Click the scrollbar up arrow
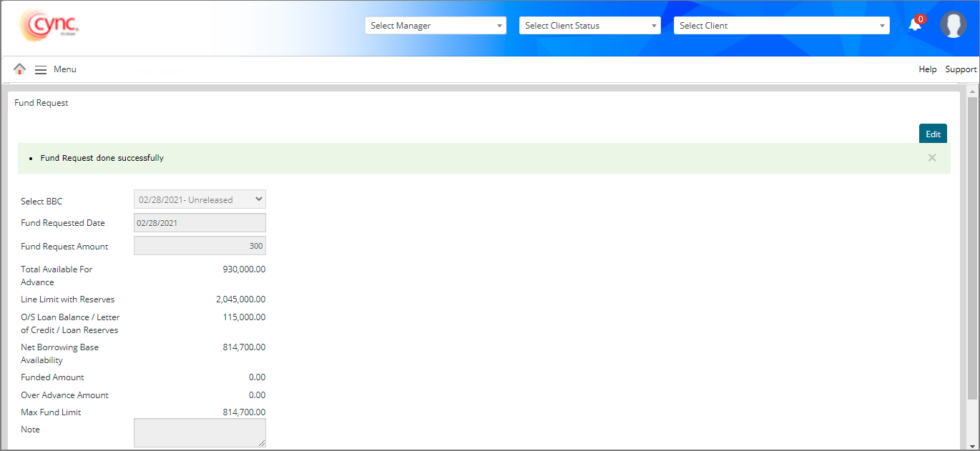This screenshot has height=451, width=980. 971,91
